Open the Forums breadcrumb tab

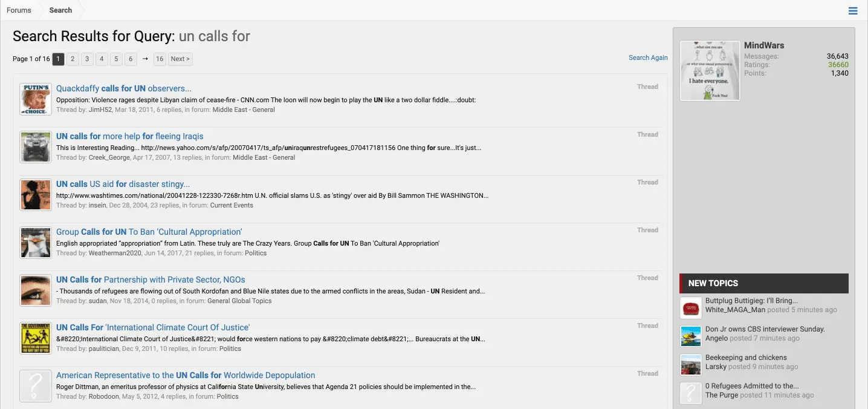pos(19,10)
